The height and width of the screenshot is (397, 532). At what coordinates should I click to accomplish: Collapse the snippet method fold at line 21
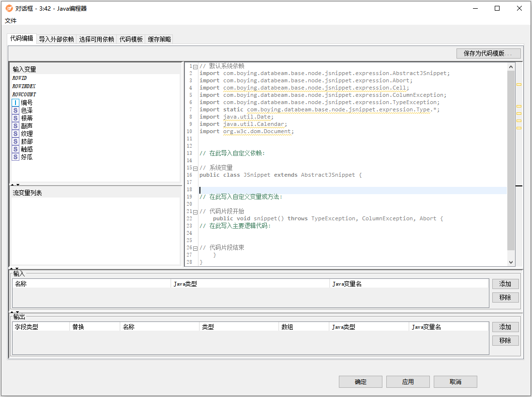(195, 212)
